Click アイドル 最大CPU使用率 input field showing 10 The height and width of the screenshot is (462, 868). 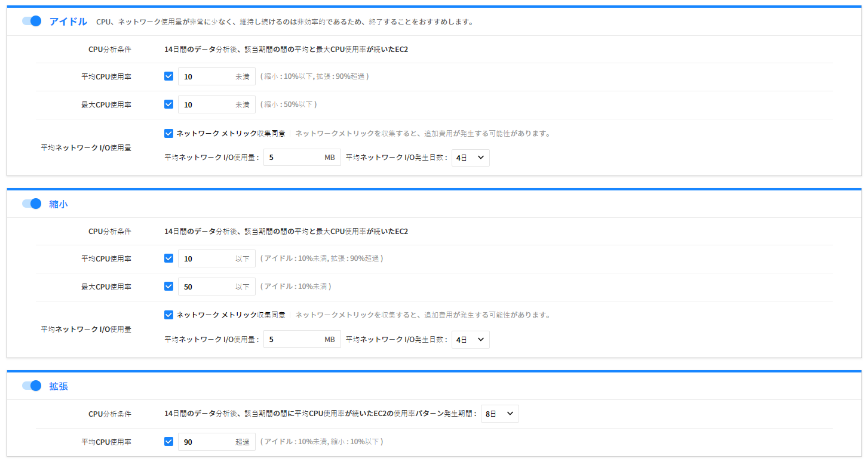point(206,104)
